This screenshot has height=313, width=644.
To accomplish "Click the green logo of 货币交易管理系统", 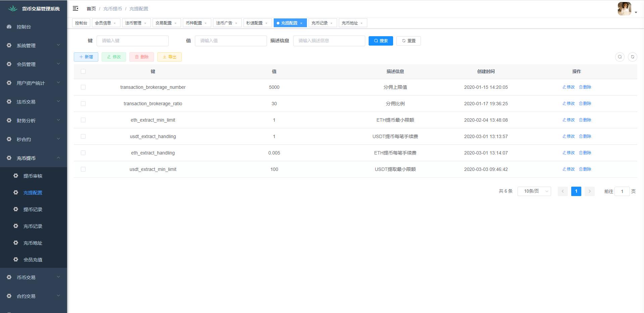I will 13,9.
